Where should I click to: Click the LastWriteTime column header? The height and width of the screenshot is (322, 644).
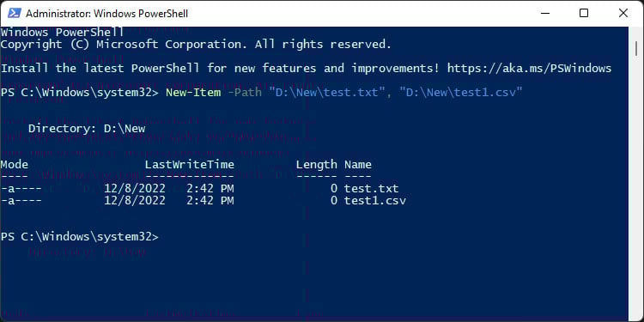pos(190,165)
